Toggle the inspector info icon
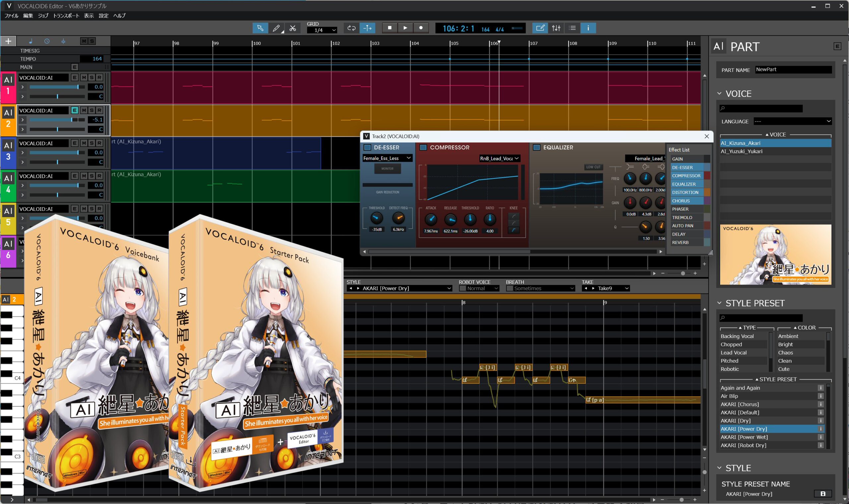Image resolution: width=849 pixels, height=504 pixels. coord(588,28)
